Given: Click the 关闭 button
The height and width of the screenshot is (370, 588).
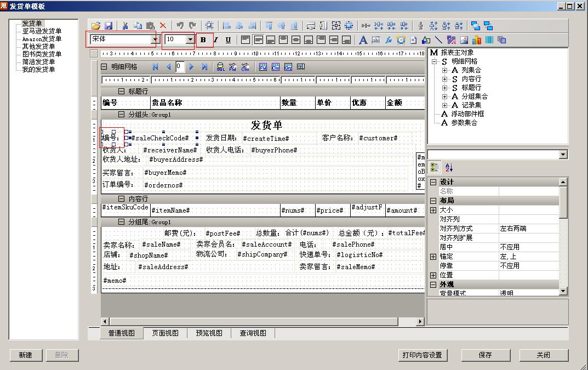Looking at the screenshot, I should click(x=544, y=355).
